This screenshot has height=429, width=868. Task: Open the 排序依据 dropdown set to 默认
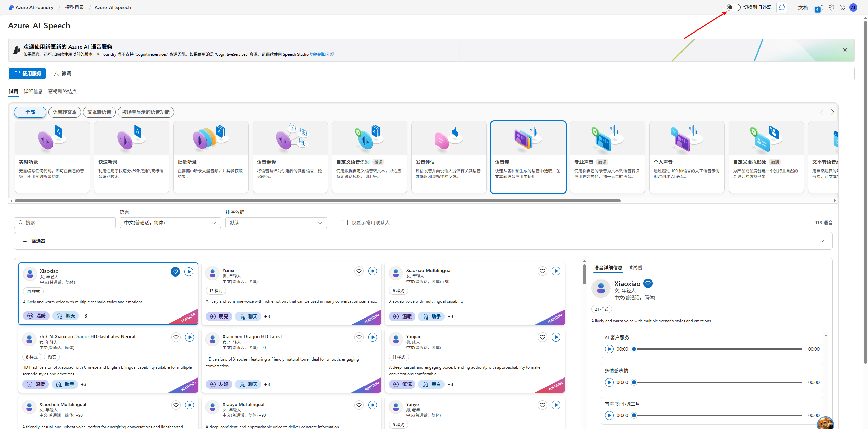[x=276, y=223]
